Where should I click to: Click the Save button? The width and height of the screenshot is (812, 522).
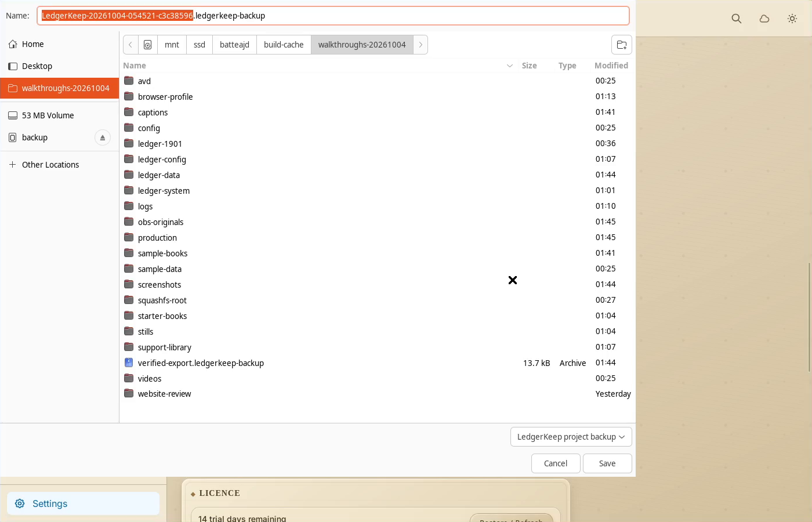click(607, 463)
